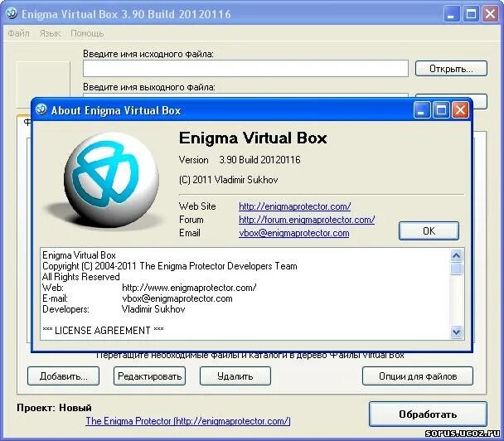Open the Язык menu
The width and height of the screenshot is (504, 441).
coord(50,33)
